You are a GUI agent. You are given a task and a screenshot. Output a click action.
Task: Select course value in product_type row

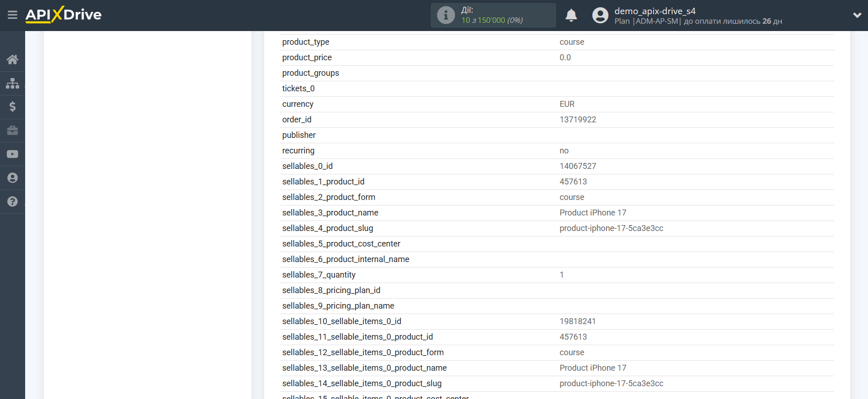pos(572,42)
